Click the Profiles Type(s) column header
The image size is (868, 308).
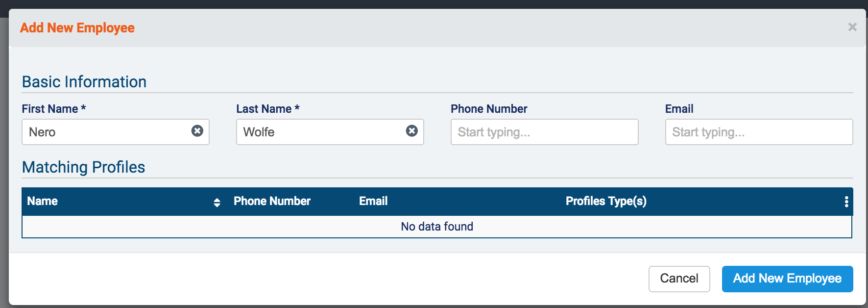pos(606,201)
